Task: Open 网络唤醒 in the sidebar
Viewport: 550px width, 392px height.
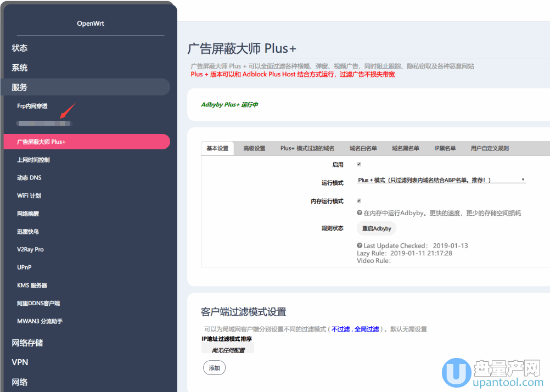Action: [x=28, y=214]
